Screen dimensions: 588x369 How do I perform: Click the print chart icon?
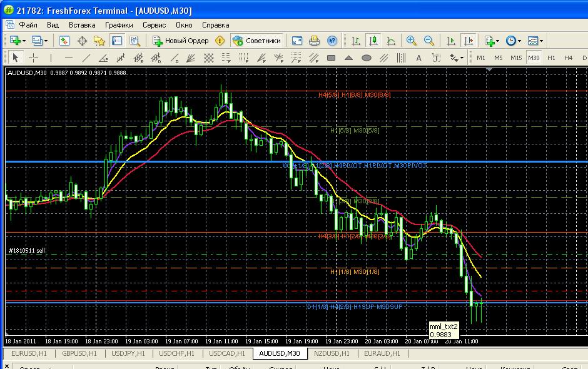coord(315,41)
